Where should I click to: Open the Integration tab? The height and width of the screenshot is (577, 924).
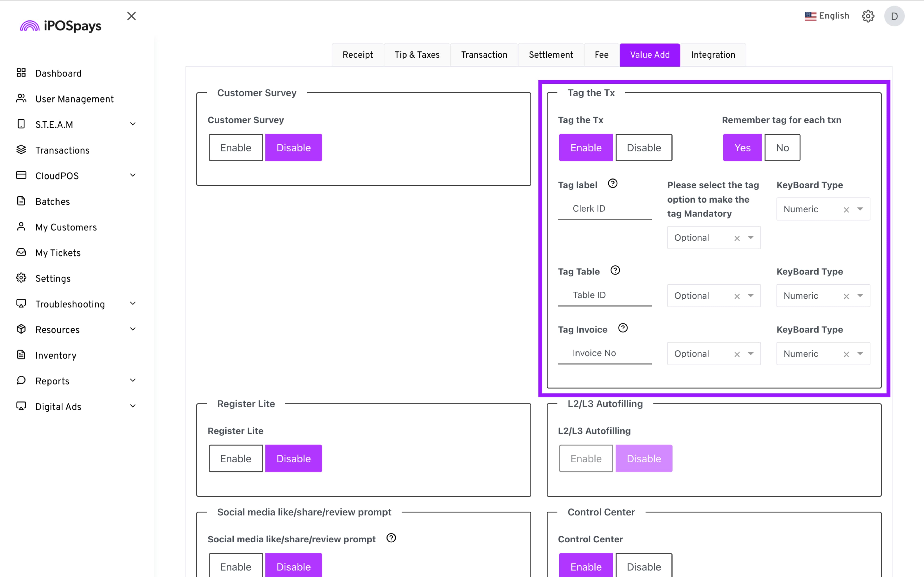tap(712, 55)
